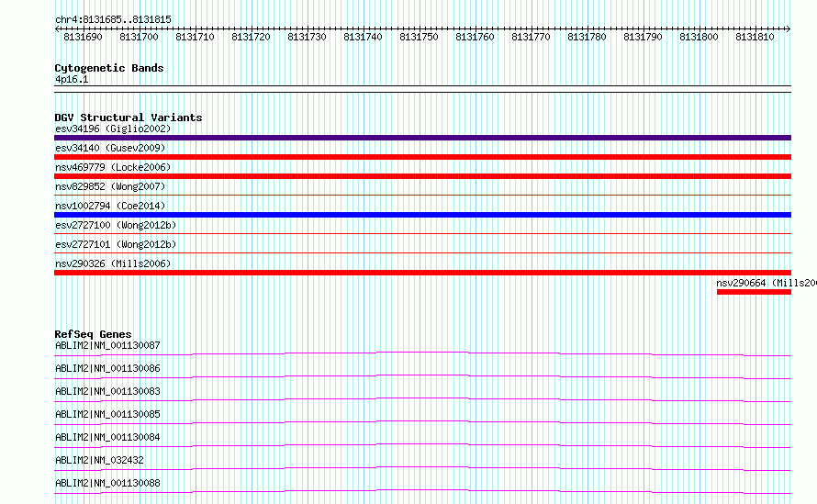Click the red bar under nsv469779

pos(422,176)
